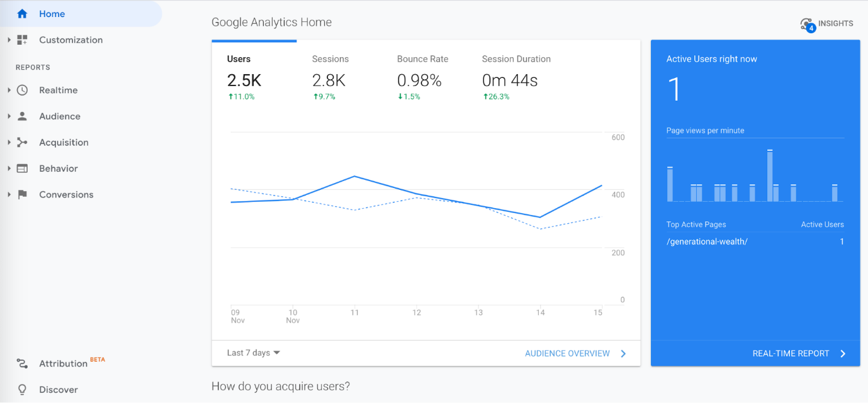
Task: Open the Insights panel
Action: point(826,24)
